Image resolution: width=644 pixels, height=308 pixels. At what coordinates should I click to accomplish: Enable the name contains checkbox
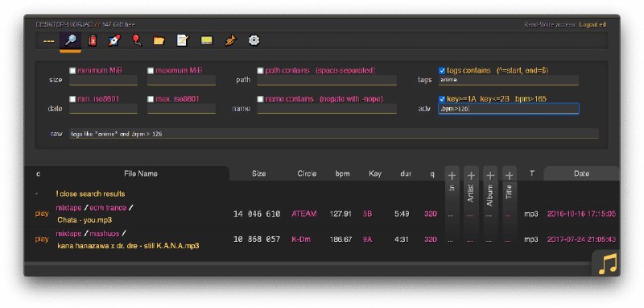[x=260, y=99]
